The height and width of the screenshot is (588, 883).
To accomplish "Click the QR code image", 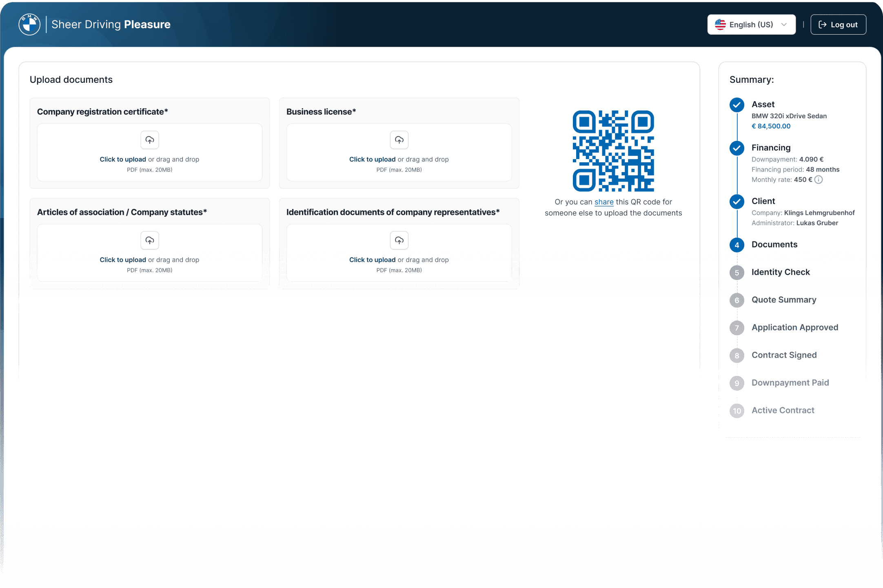I will pos(613,151).
